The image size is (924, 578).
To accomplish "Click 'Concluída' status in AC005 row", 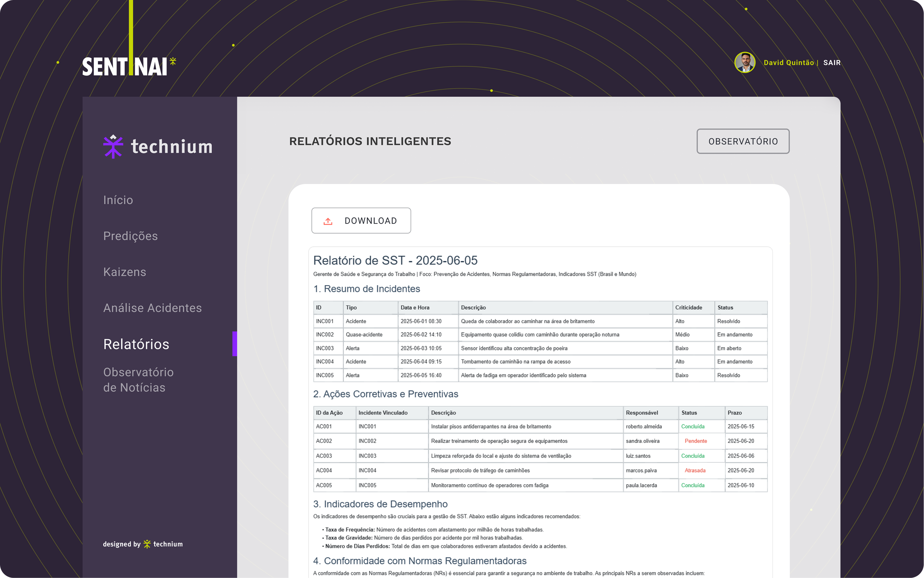I will [x=693, y=485].
